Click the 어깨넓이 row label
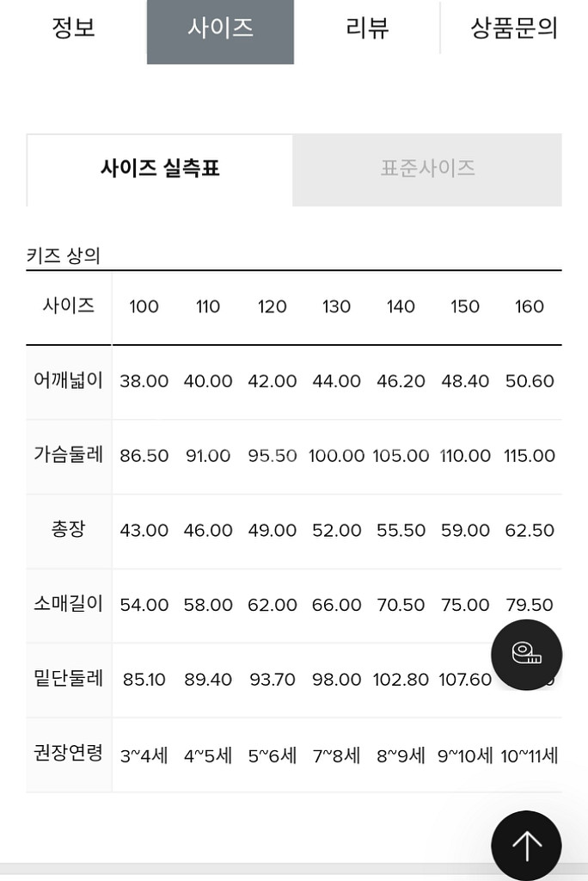This screenshot has width=588, height=881. pyautogui.click(x=68, y=381)
